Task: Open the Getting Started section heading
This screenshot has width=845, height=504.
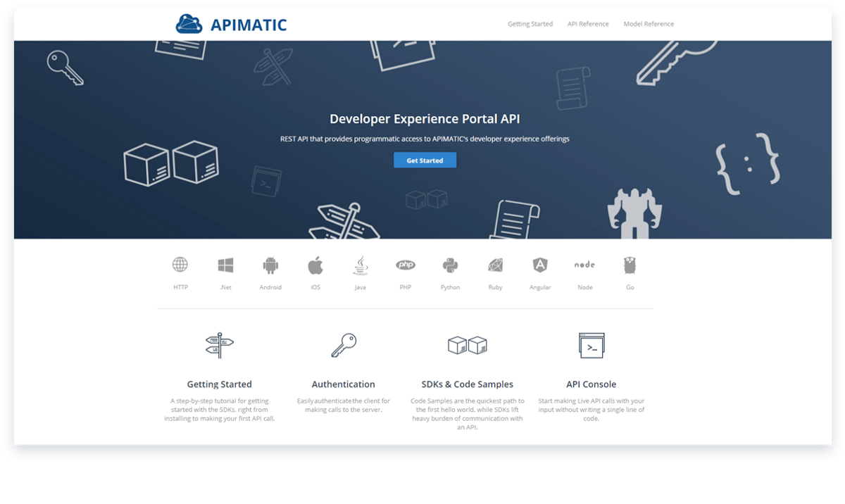Action: point(219,384)
